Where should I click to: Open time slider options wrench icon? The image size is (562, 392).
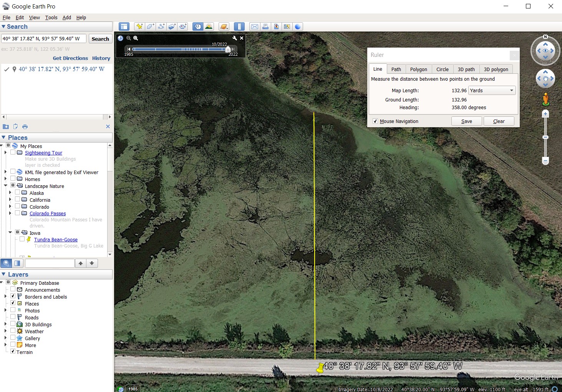tap(235, 38)
